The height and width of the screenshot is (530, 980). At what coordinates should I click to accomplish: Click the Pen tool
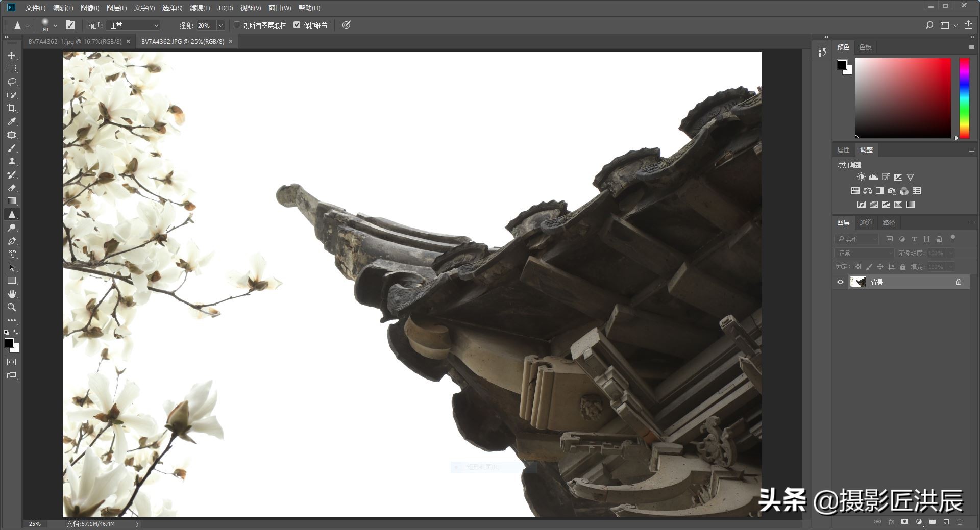(x=12, y=241)
